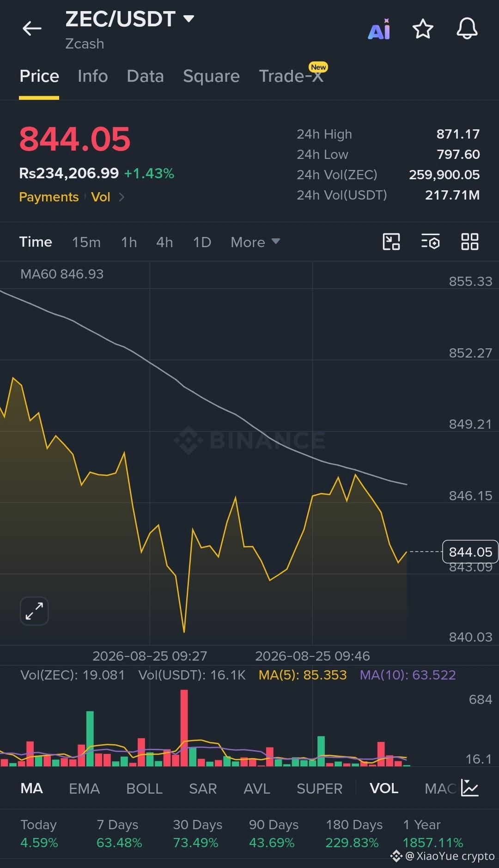This screenshot has width=499, height=868.
Task: Switch to the Price tab
Action: click(39, 76)
